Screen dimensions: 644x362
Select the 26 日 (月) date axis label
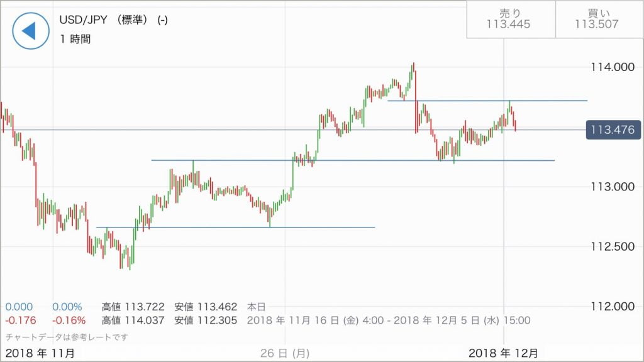(286, 353)
